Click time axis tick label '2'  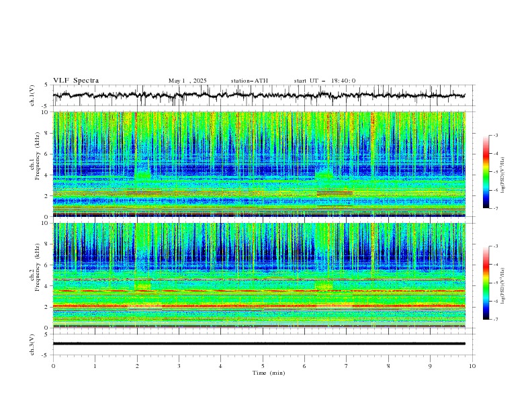click(x=137, y=366)
